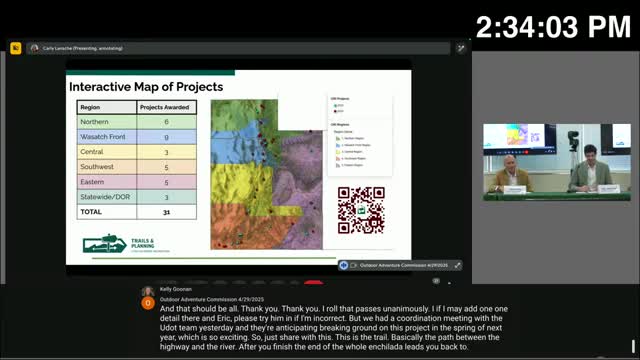
Task: Expand the Outdoor Adventure Commission video tile
Action: coord(458,265)
